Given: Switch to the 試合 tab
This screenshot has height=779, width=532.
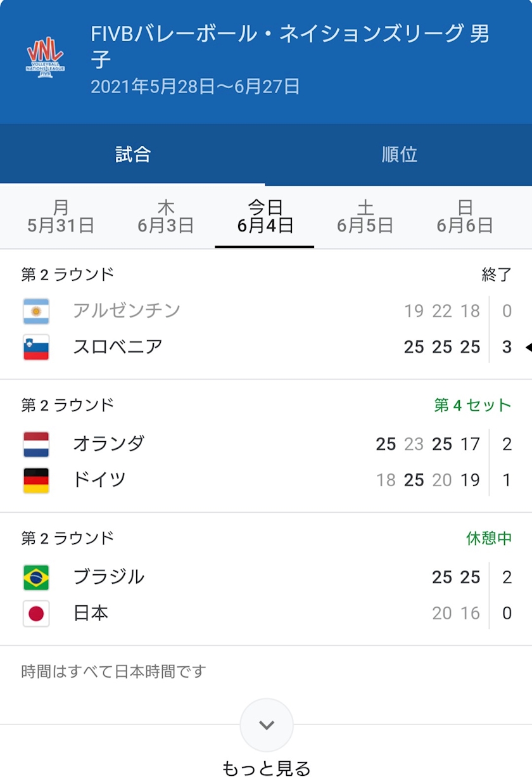Looking at the screenshot, I should 133,155.
